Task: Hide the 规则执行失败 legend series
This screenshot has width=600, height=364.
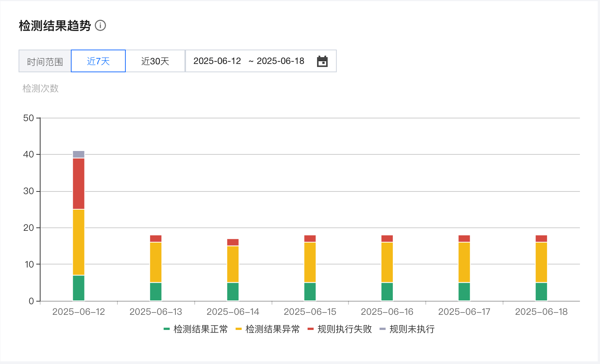Action: (344, 329)
